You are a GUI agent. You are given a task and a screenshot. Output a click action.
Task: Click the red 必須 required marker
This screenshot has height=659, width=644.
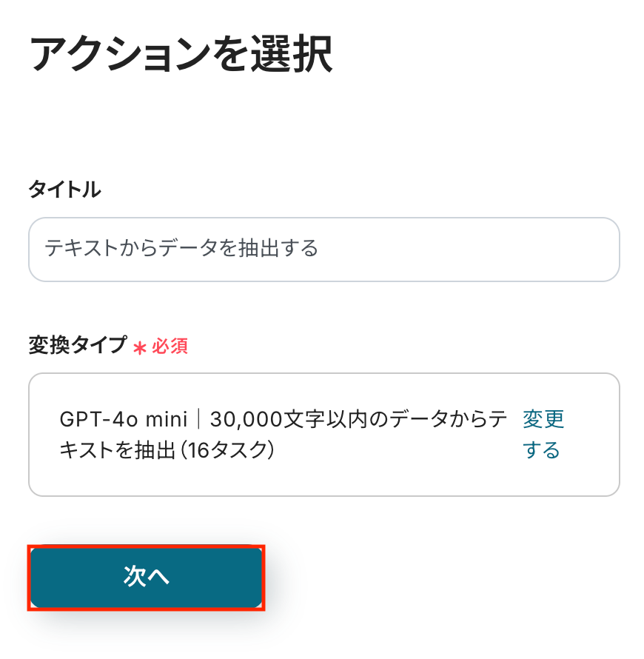170,346
